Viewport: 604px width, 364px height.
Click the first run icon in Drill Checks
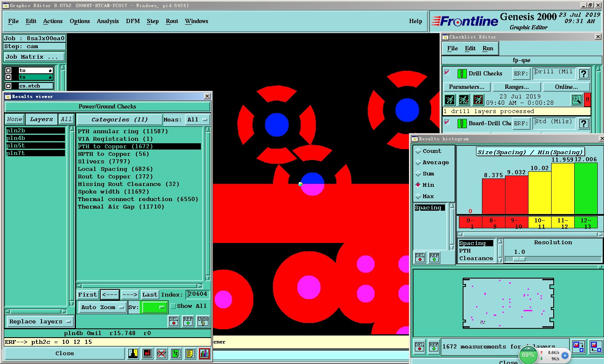pyautogui.click(x=450, y=100)
